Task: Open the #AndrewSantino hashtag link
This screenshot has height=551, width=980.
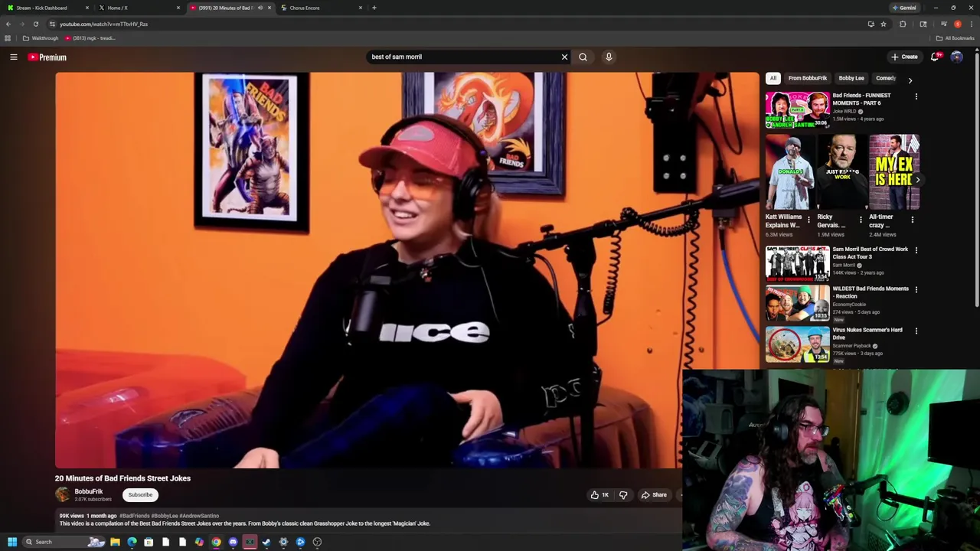Action: (x=199, y=516)
